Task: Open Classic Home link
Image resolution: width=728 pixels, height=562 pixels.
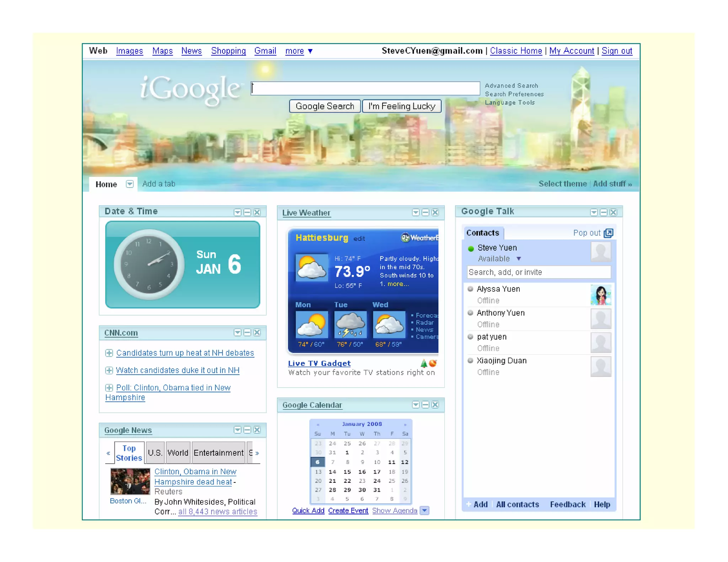Action: [516, 51]
